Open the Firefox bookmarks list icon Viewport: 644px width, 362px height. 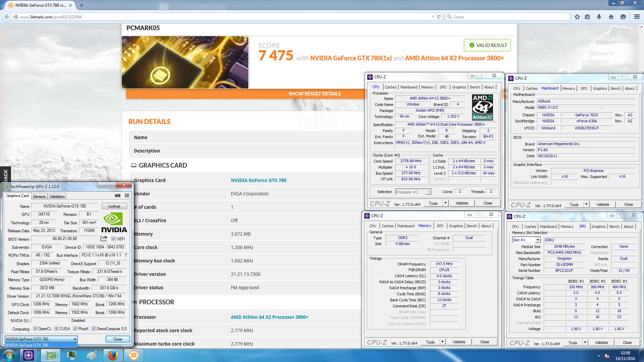click(587, 17)
